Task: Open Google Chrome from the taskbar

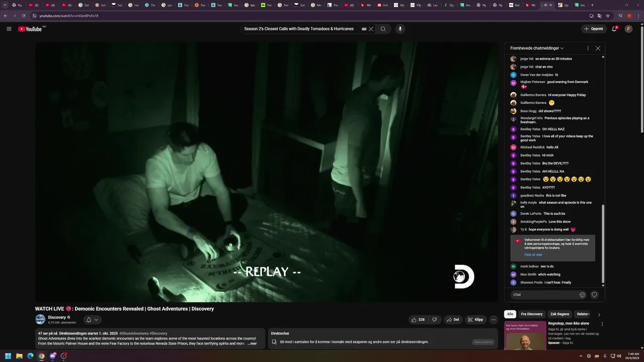Action: click(x=41, y=356)
